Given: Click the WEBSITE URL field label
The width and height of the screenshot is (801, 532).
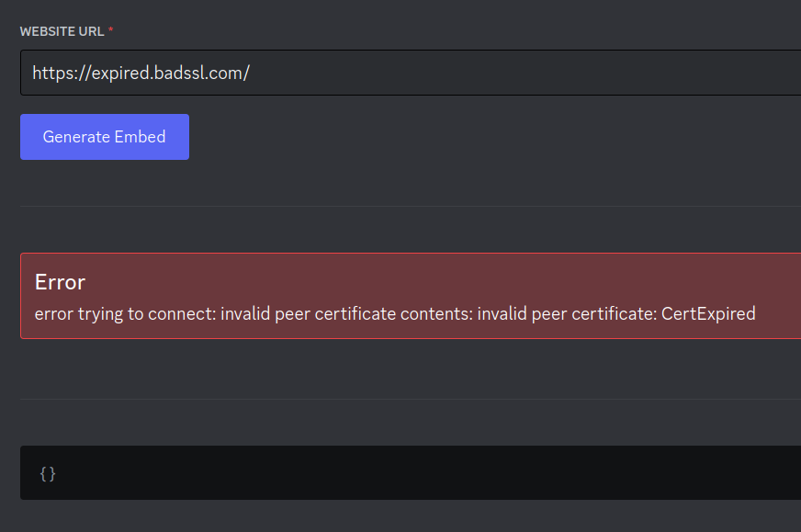Looking at the screenshot, I should 62,31.
